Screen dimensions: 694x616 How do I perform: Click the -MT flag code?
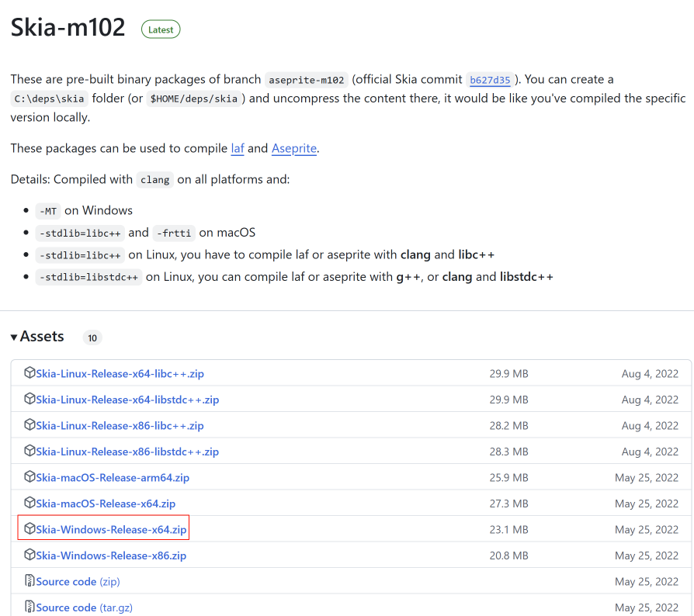(48, 211)
